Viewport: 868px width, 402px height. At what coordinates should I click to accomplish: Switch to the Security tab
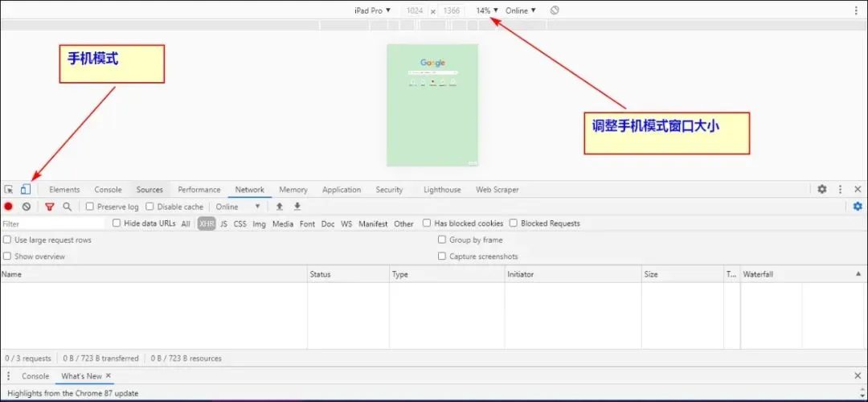tap(389, 190)
